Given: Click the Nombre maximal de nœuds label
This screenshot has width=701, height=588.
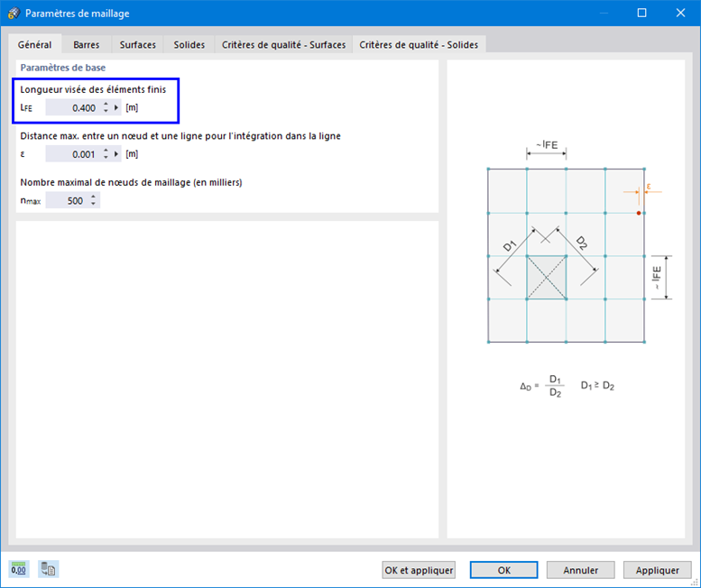Looking at the screenshot, I should point(131,182).
